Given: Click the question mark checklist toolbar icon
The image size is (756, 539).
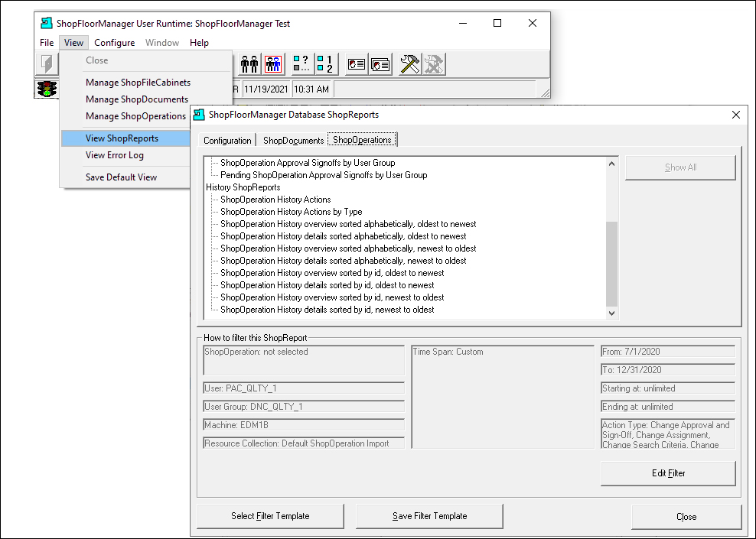Looking at the screenshot, I should 301,64.
